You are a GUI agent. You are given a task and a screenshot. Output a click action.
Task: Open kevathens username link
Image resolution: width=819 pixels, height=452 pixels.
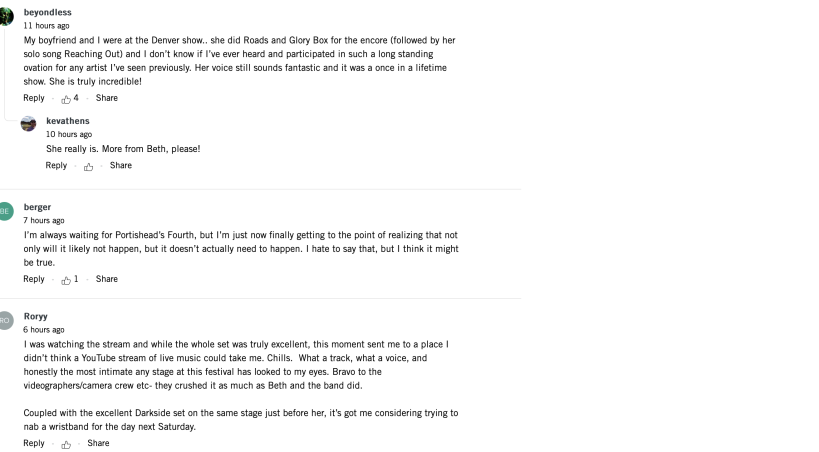68,121
